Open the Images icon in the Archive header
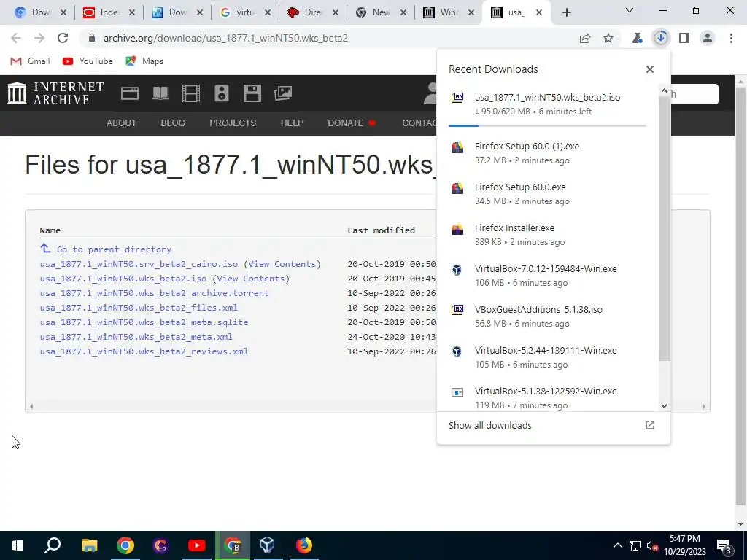 click(x=283, y=93)
